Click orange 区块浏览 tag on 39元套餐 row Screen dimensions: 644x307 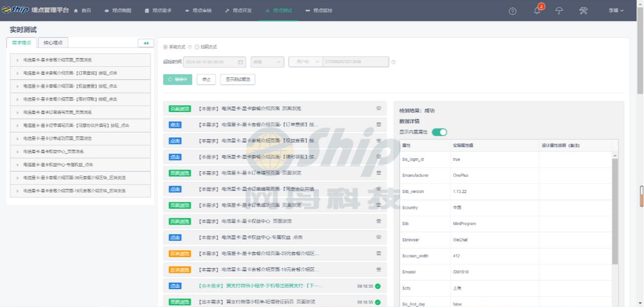pyautogui.click(x=179, y=254)
